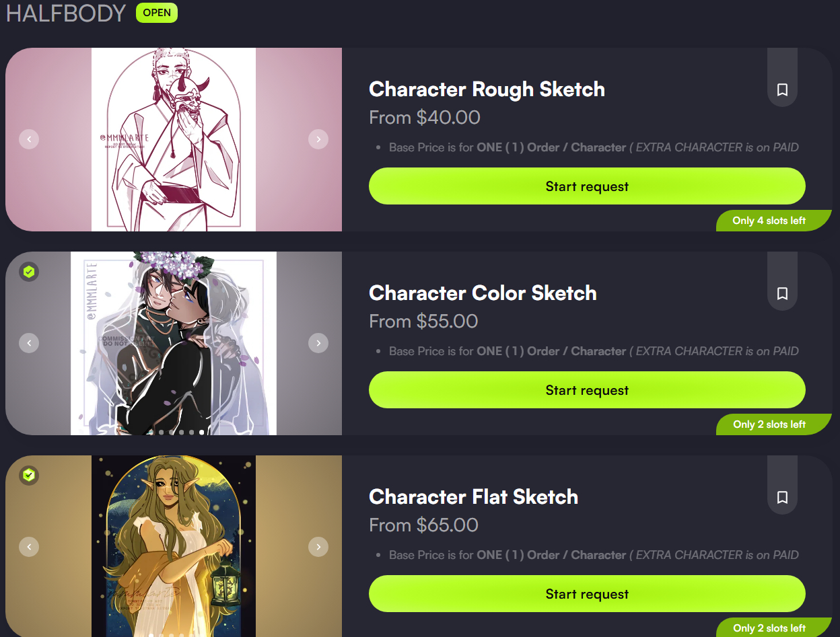Show next image in Rough Sketch carousel
The height and width of the screenshot is (637, 840).
(x=318, y=139)
